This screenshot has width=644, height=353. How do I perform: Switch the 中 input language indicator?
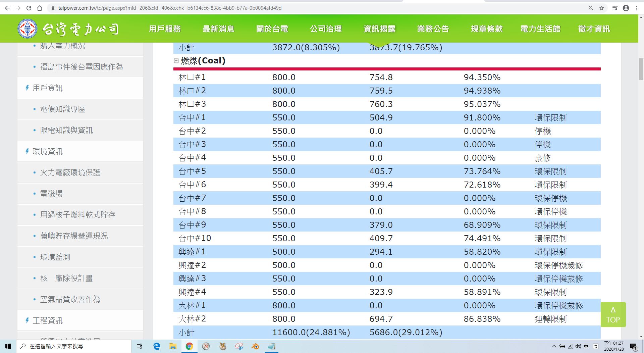586,347
